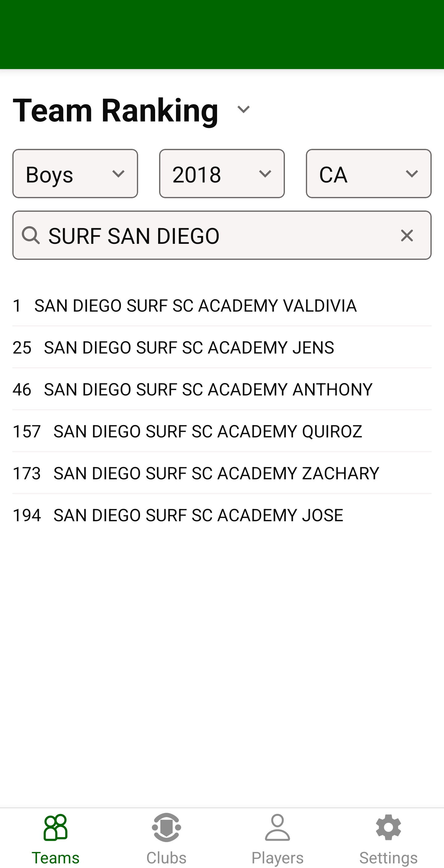The image size is (444, 868).
Task: Tap the Clubs shield icon
Action: [x=166, y=828]
